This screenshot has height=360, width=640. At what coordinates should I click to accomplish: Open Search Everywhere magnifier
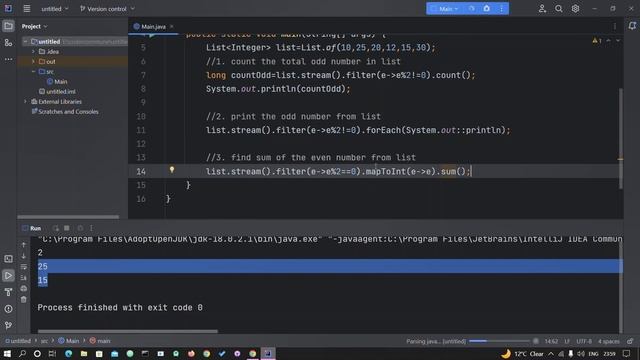pos(559,9)
